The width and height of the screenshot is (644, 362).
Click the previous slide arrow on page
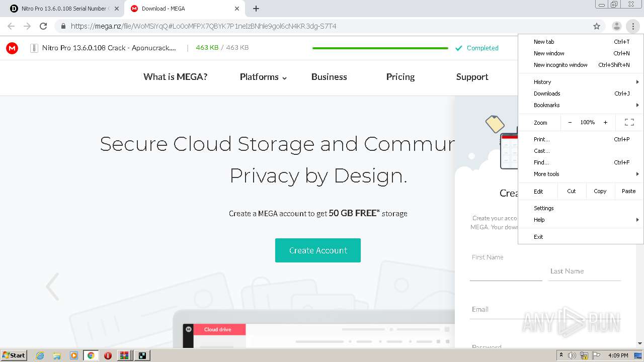click(52, 287)
